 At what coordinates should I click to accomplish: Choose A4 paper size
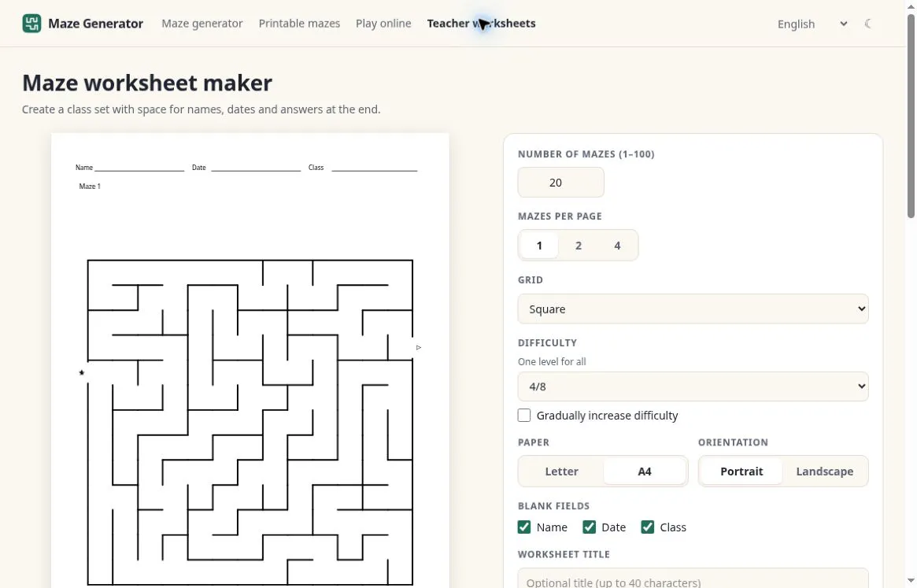pos(645,472)
